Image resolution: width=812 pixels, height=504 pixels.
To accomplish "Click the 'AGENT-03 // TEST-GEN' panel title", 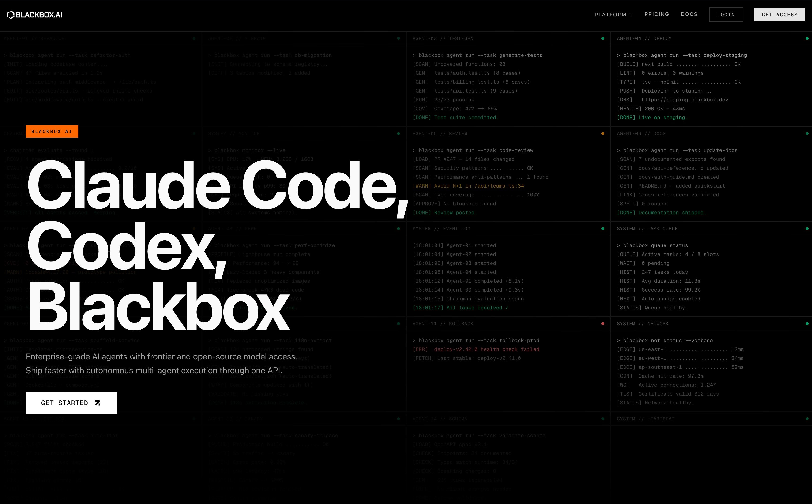I will [443, 38].
